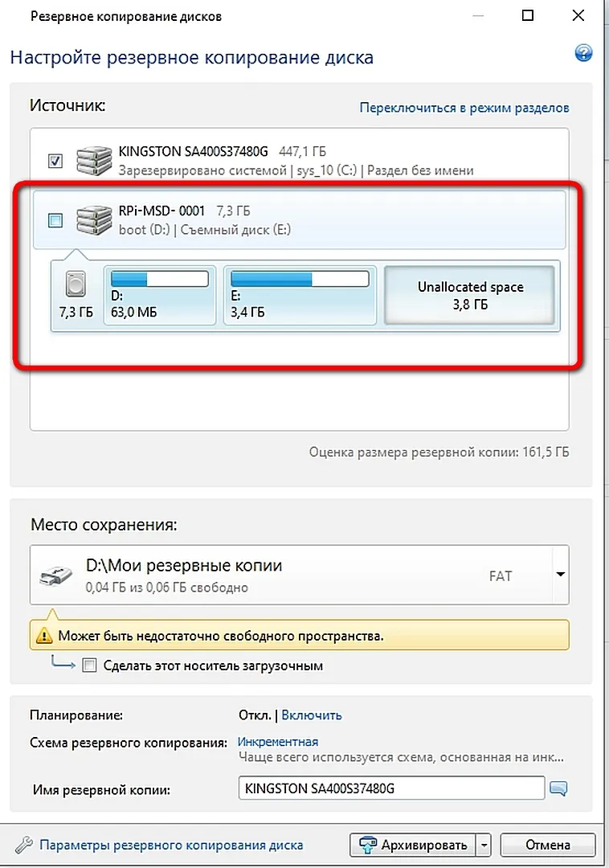Click the RPi-MSD disk drive icon
The width and height of the screenshot is (609, 868).
pos(93,220)
